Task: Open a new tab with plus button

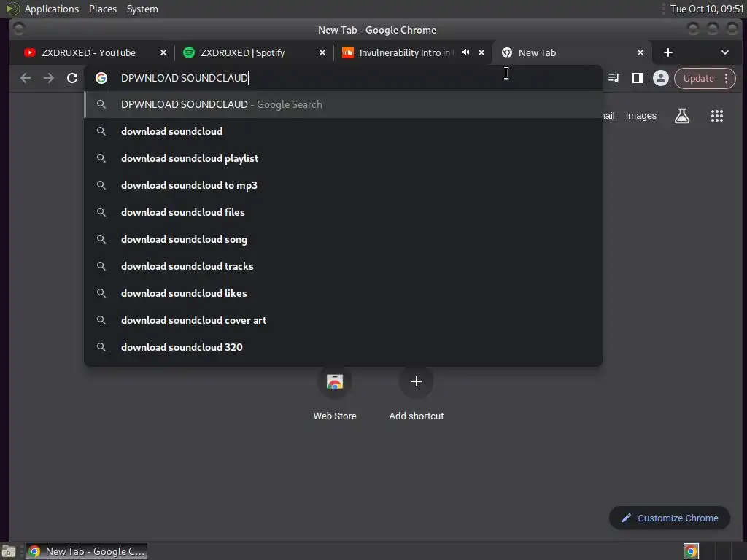Action: [668, 52]
